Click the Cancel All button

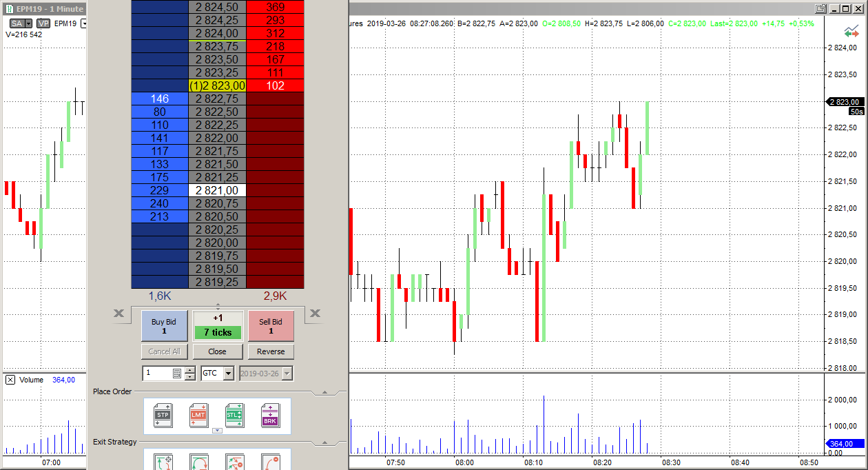[x=165, y=351]
